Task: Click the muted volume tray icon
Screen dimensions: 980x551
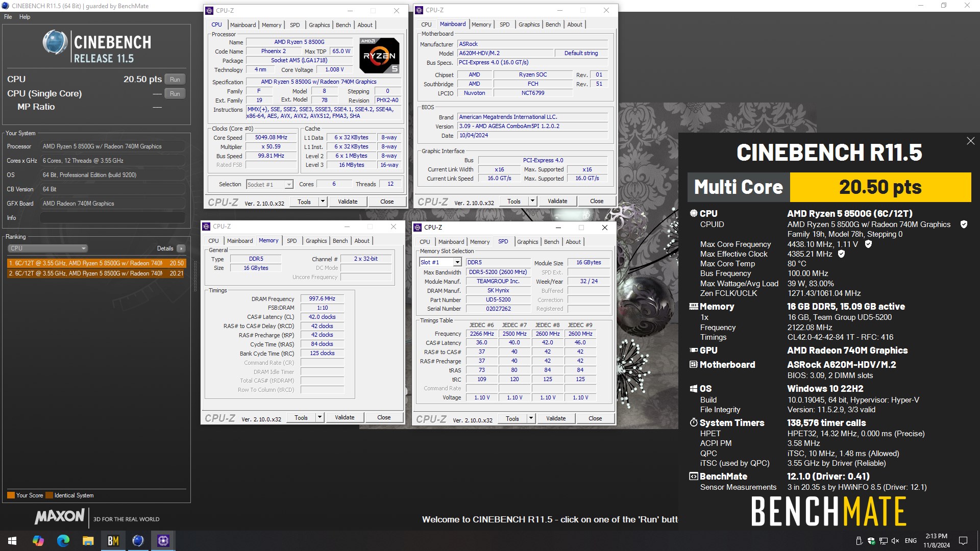Action: click(x=895, y=541)
